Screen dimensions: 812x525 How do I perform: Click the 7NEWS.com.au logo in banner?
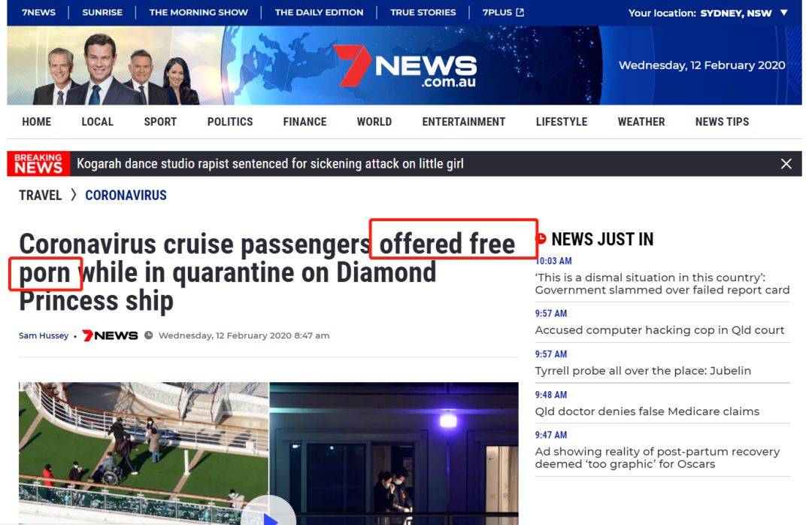404,66
